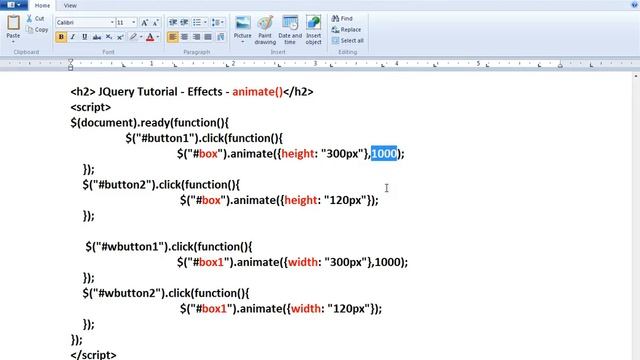Justify the text
Viewport: 640px width, 360px height.
[208, 37]
